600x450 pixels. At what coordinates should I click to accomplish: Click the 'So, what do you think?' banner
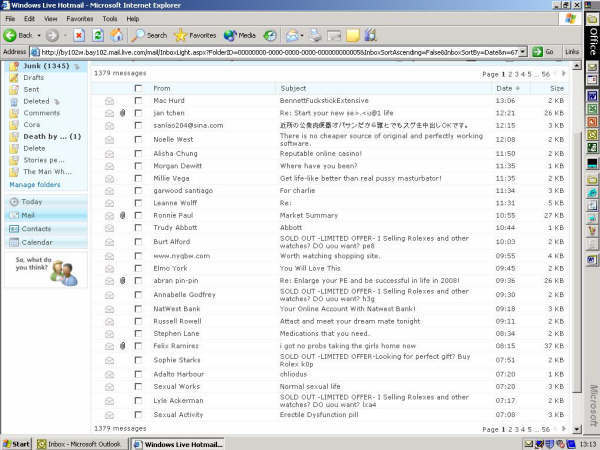[x=46, y=270]
